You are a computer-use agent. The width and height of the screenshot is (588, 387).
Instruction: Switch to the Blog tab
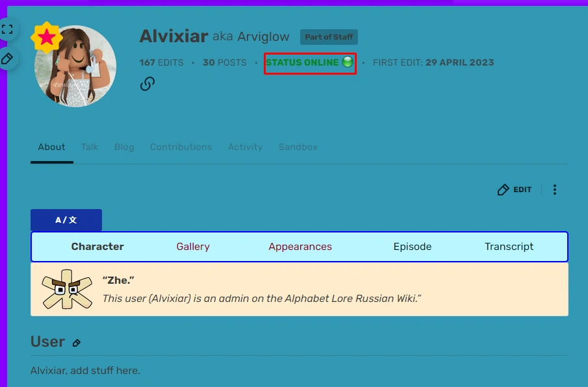(x=124, y=147)
